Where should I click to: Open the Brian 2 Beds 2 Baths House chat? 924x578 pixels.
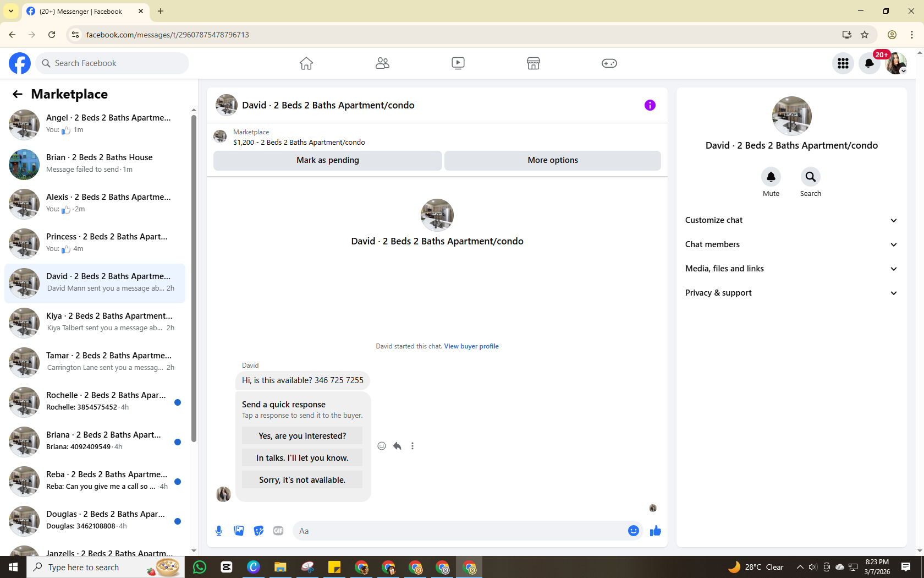(95, 164)
